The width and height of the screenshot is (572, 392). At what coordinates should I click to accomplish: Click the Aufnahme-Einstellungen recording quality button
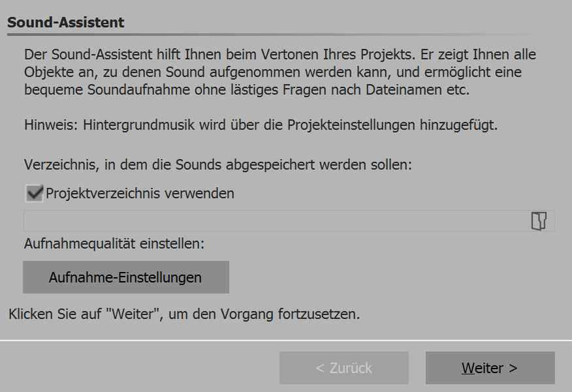click(x=127, y=277)
